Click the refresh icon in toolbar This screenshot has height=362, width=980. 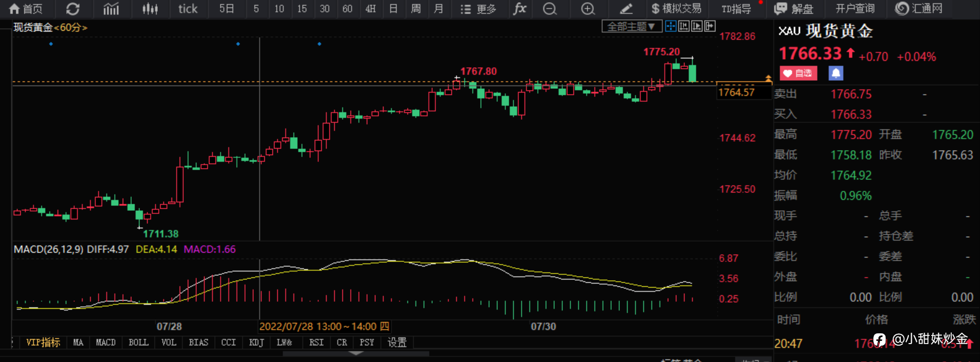pyautogui.click(x=73, y=9)
